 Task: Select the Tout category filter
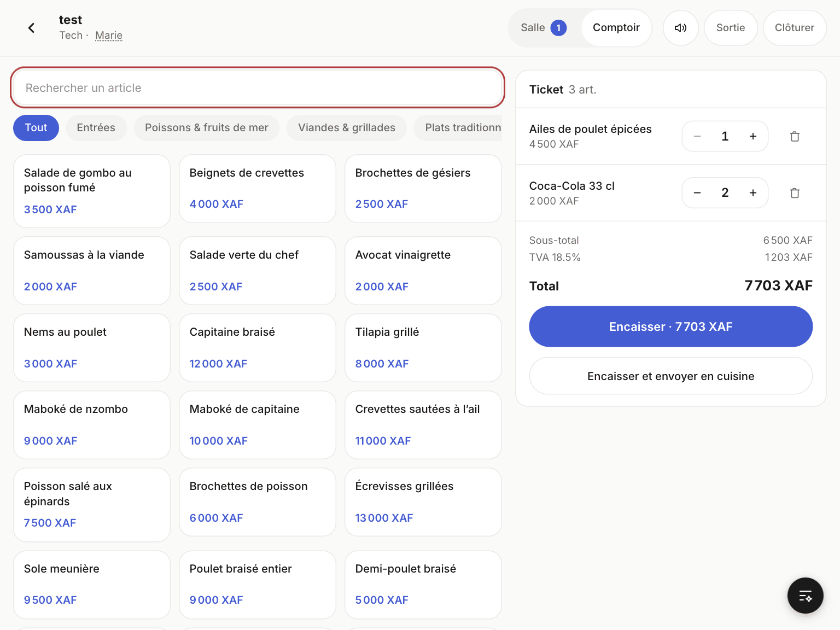(36, 128)
